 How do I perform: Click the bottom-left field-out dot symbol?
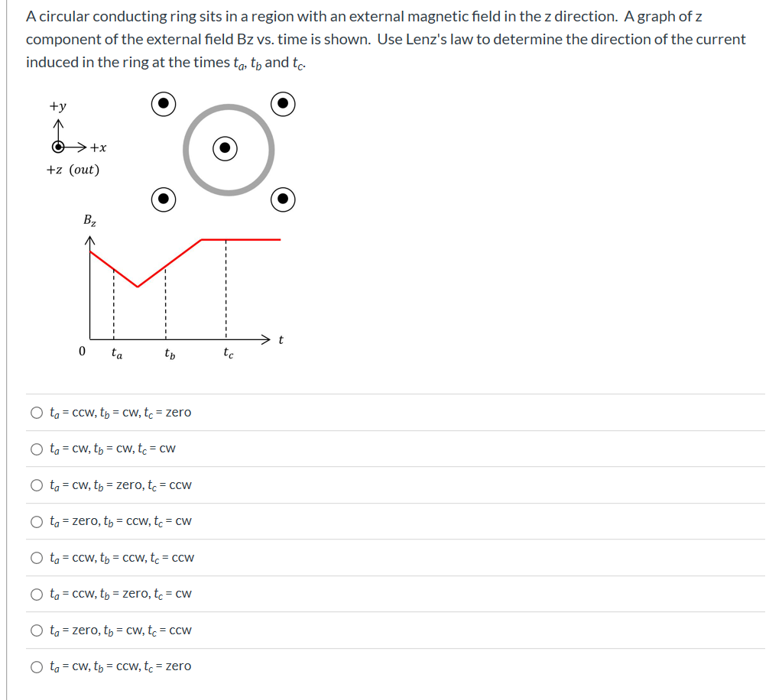tap(164, 199)
